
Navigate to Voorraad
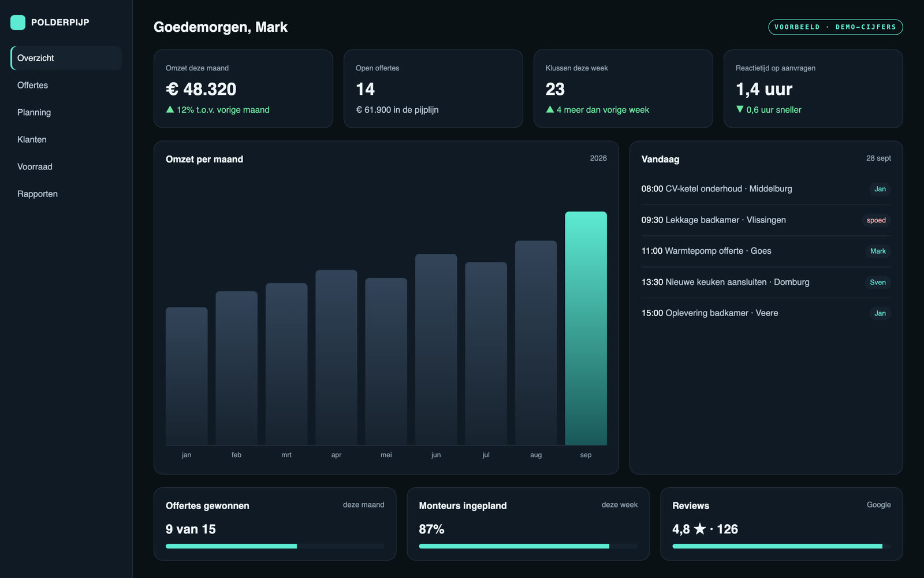(x=66, y=166)
